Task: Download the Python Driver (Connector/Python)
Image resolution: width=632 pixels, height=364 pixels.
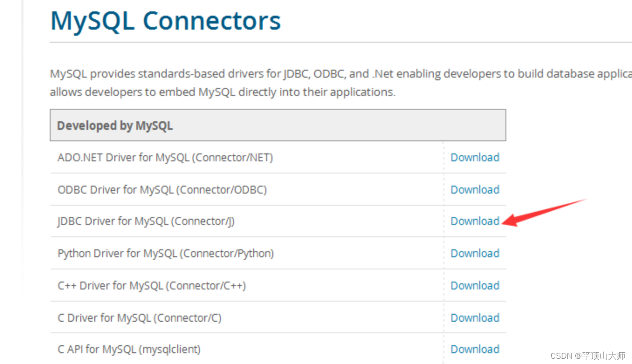Action: pos(475,253)
